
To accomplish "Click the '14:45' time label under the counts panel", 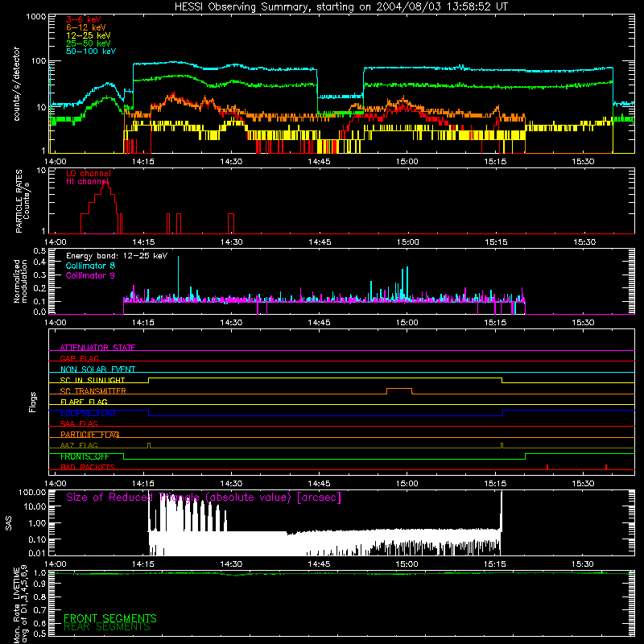I will pos(319,162).
